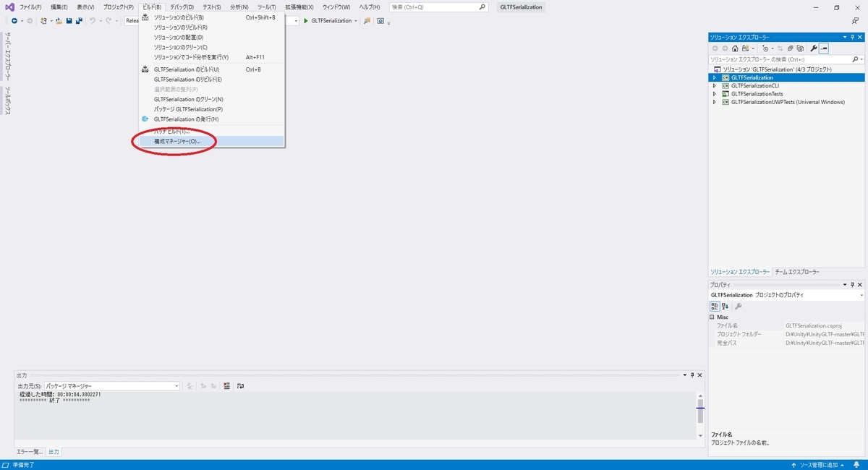
Task: Choose ソリューションでコード分析を実行(Y) menu item
Action: point(212,57)
